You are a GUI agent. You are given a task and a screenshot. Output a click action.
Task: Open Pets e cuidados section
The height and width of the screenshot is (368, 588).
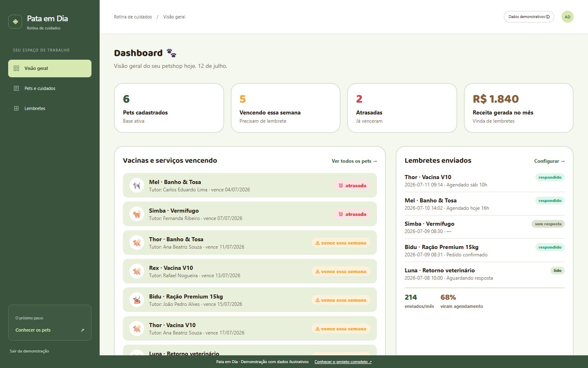pos(50,88)
